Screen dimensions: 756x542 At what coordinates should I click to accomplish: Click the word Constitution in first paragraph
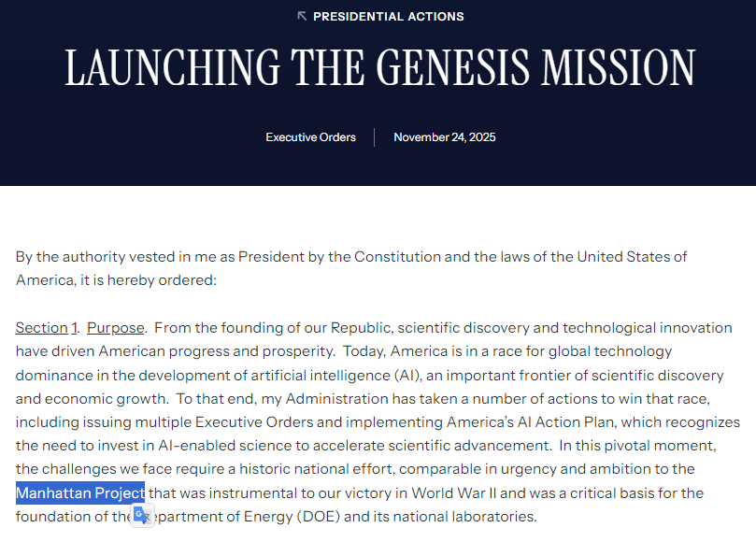[397, 257]
